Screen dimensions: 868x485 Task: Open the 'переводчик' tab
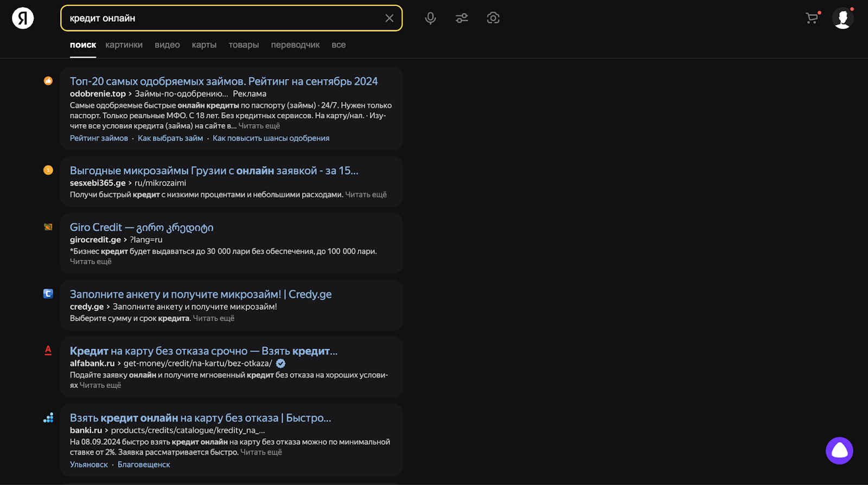point(295,45)
